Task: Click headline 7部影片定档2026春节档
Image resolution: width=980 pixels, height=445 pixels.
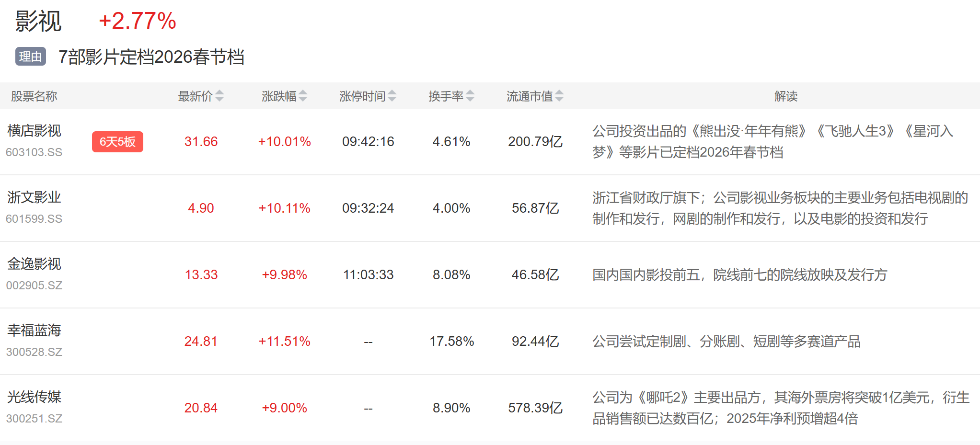Action: coord(151,57)
